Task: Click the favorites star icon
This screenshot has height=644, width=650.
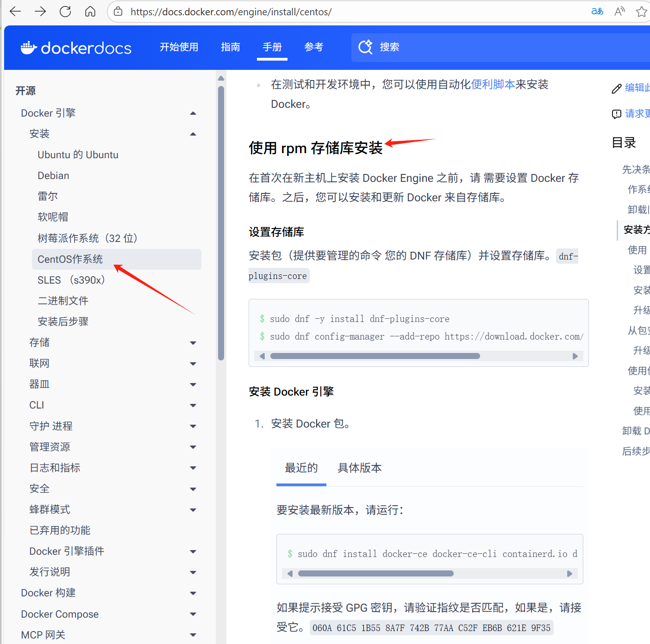Action: [x=642, y=12]
